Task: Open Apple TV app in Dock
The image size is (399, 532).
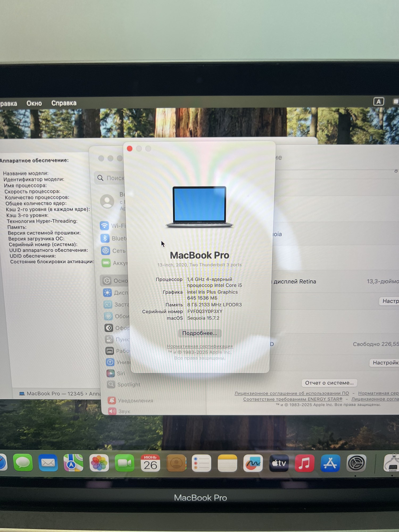Action: click(279, 463)
